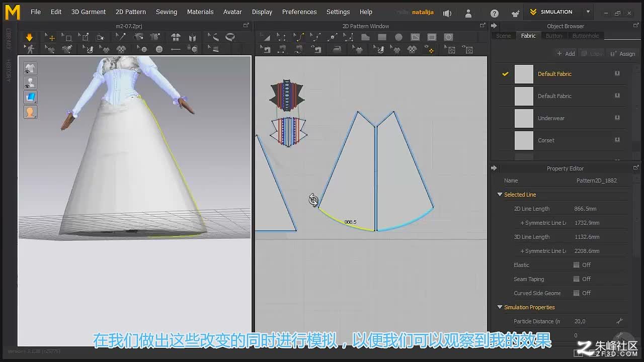Select the Internal Rectangle tool
The width and height of the screenshot is (644, 362).
(x=432, y=37)
